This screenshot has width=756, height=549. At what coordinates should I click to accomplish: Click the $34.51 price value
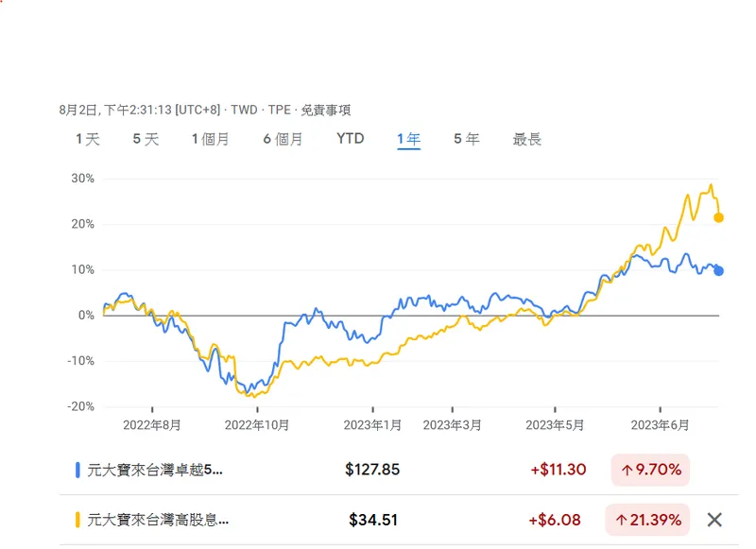pos(372,520)
